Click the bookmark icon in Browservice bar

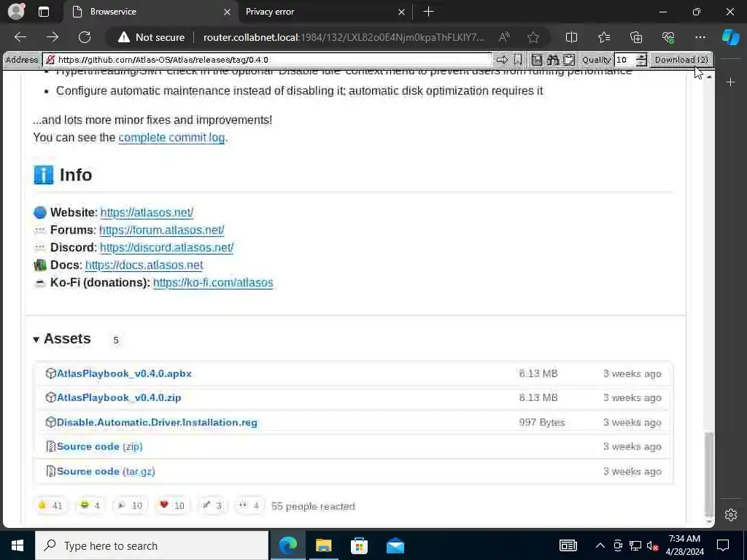click(517, 60)
